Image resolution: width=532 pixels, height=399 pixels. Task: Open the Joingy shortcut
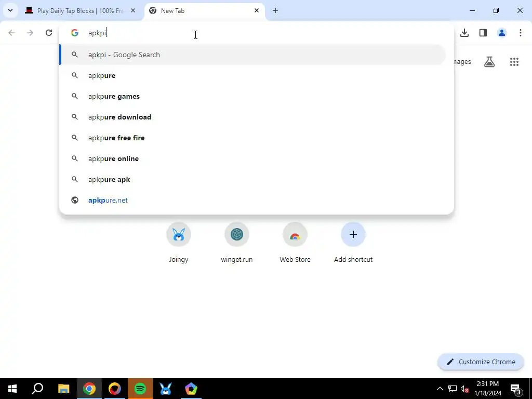(x=179, y=243)
